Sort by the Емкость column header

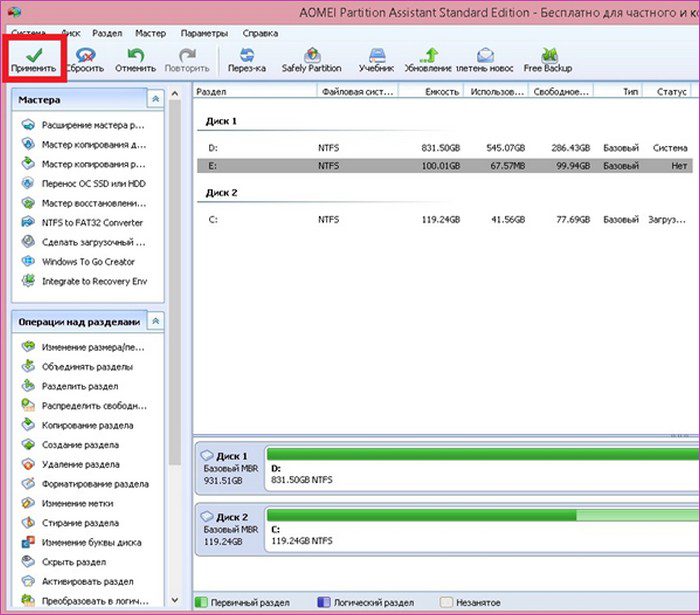coord(431,91)
